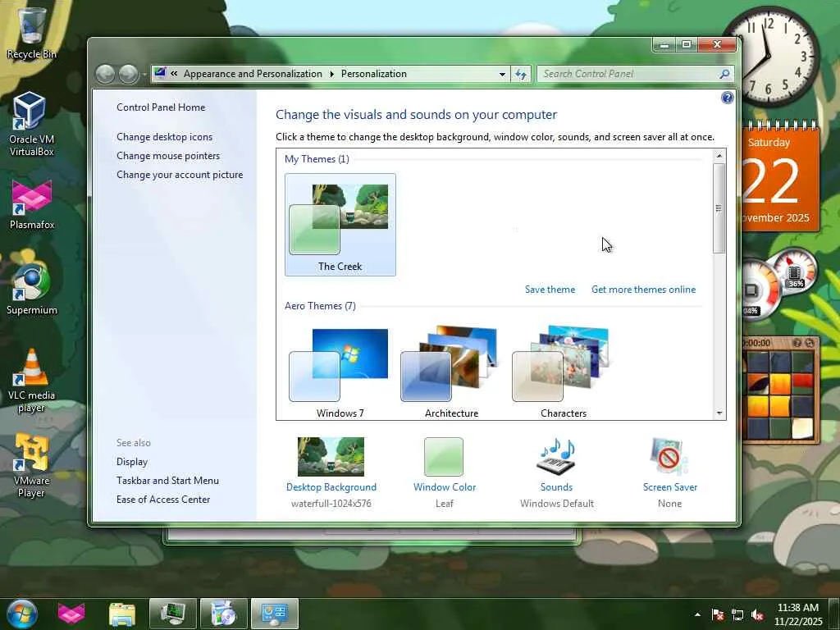840x630 pixels.
Task: Click the theme list scroll up arrow
Action: (x=719, y=156)
